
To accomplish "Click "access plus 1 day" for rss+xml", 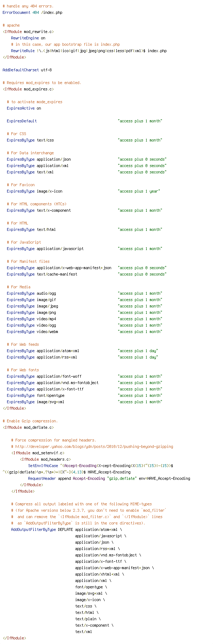I will click(138, 357).
